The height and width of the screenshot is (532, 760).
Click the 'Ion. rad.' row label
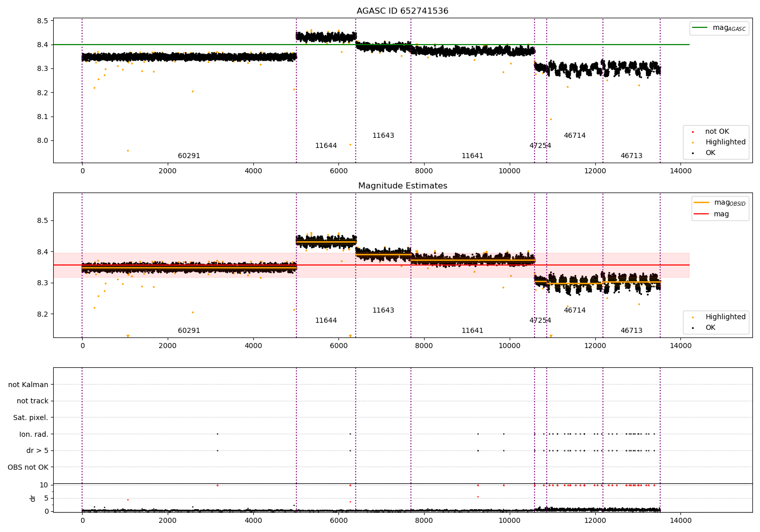[x=34, y=434]
